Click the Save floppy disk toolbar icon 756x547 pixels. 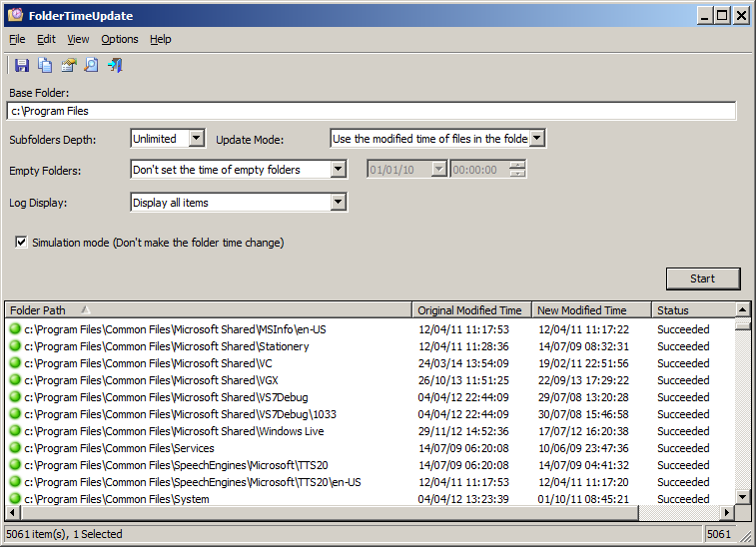pyautogui.click(x=22, y=66)
